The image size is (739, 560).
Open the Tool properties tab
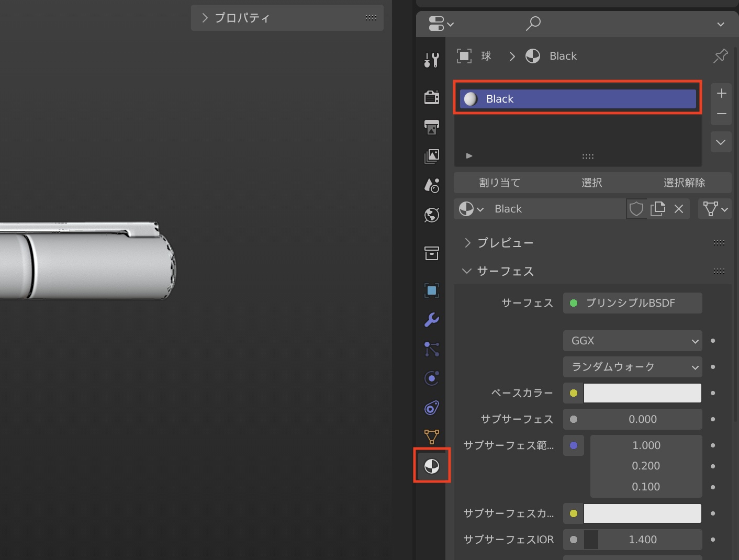click(431, 61)
